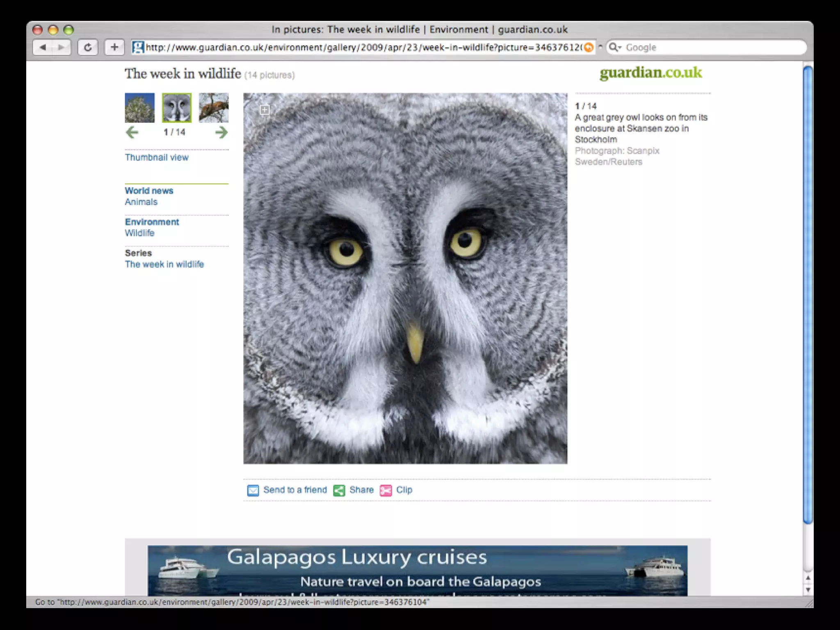Open The week in wildlife series link
This screenshot has width=840, height=630.
[164, 264]
